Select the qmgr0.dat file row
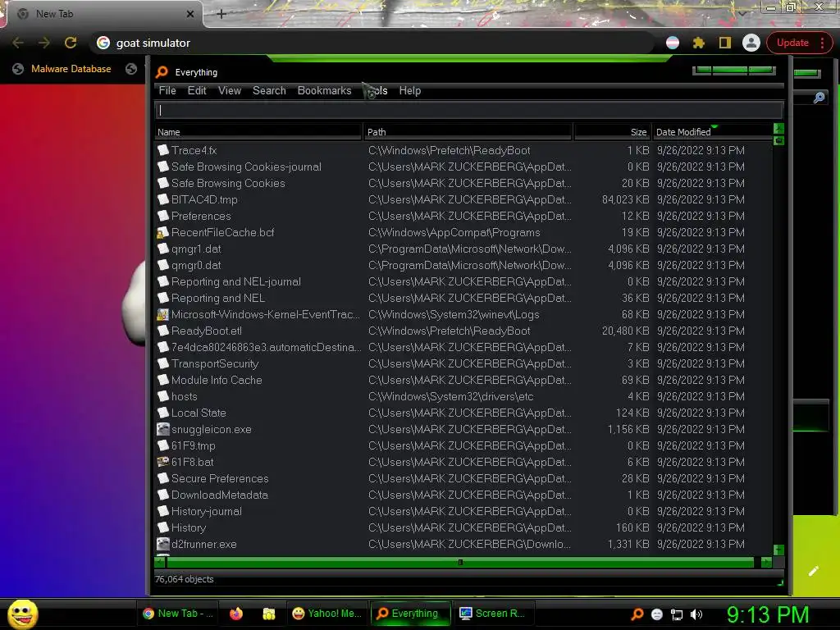Viewport: 840px width, 630px height. pos(463,265)
